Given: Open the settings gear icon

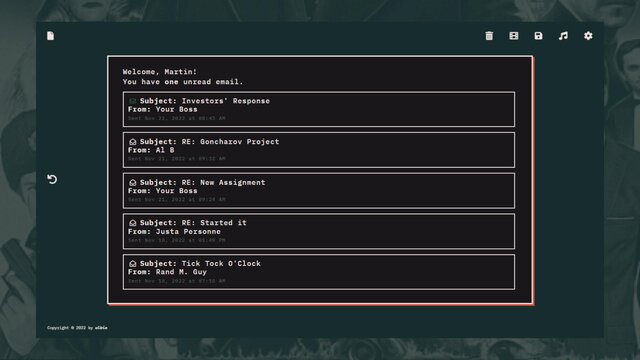Looking at the screenshot, I should pyautogui.click(x=588, y=36).
